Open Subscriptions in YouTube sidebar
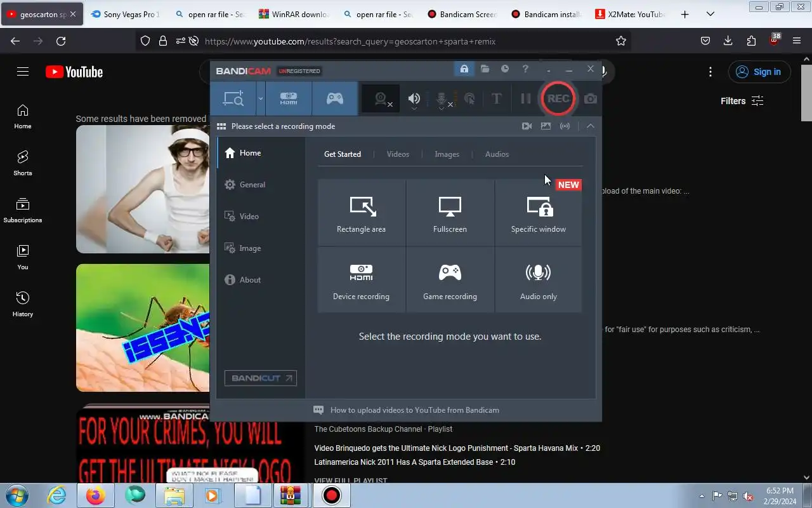 (23, 210)
